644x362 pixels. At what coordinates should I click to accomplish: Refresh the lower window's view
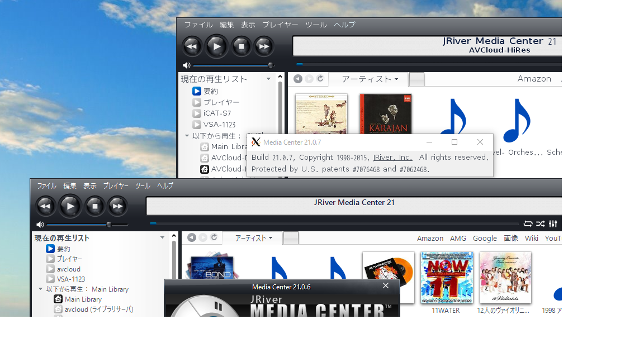pyautogui.click(x=214, y=237)
